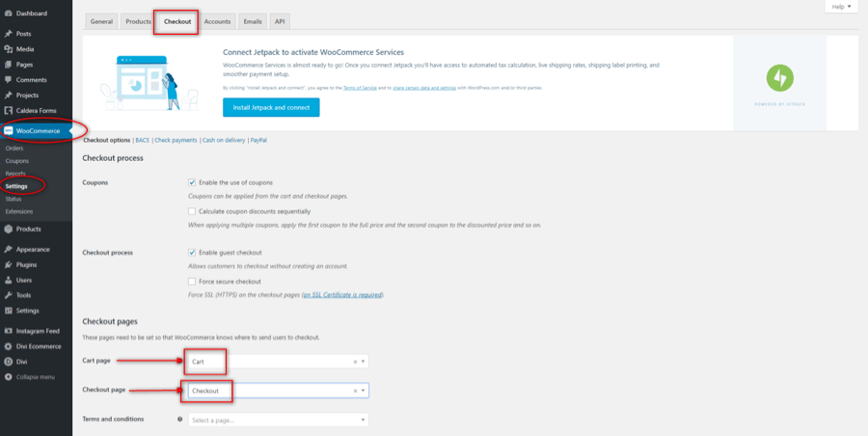Click the Collapse menu arrow icon

pyautogui.click(x=8, y=377)
